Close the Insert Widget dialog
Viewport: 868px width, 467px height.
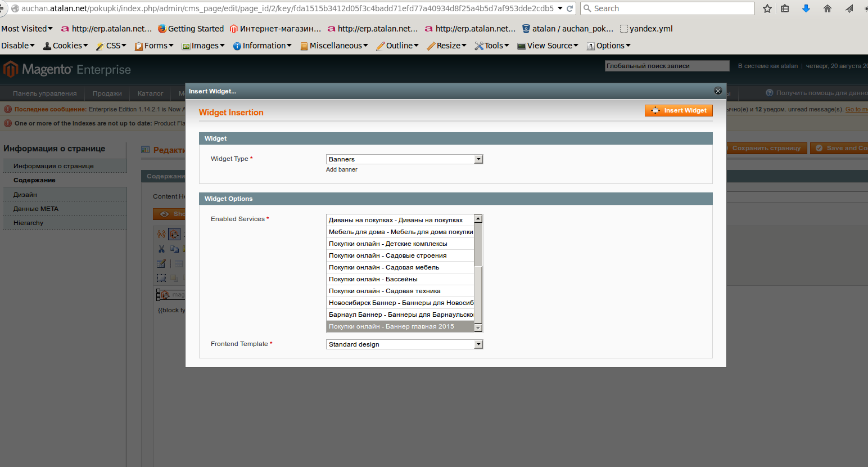point(718,91)
